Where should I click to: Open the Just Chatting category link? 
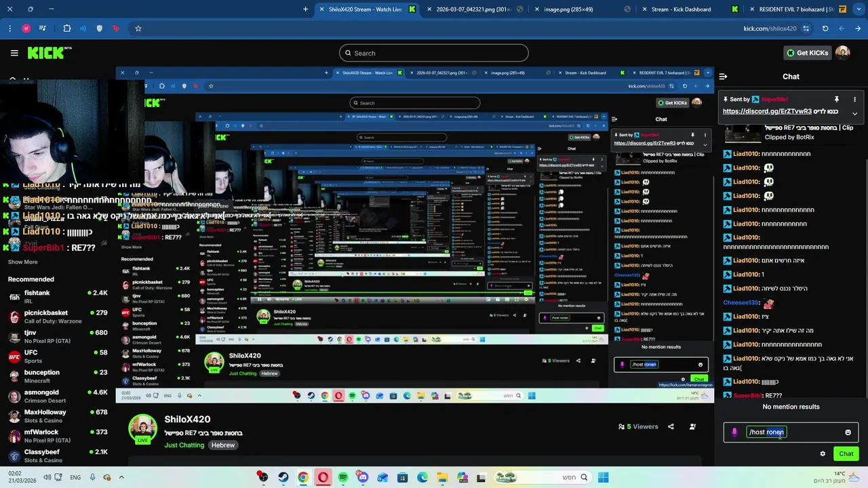tap(184, 445)
